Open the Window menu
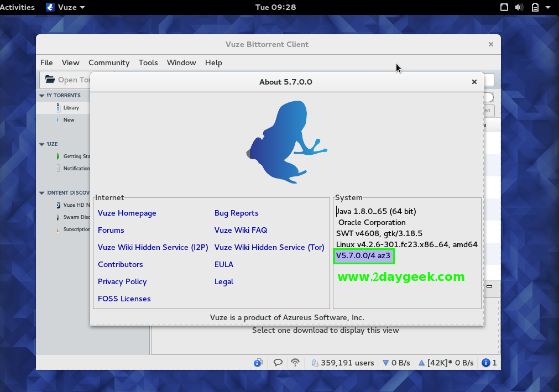Screen dimensions: 559x392 pyautogui.click(x=181, y=62)
